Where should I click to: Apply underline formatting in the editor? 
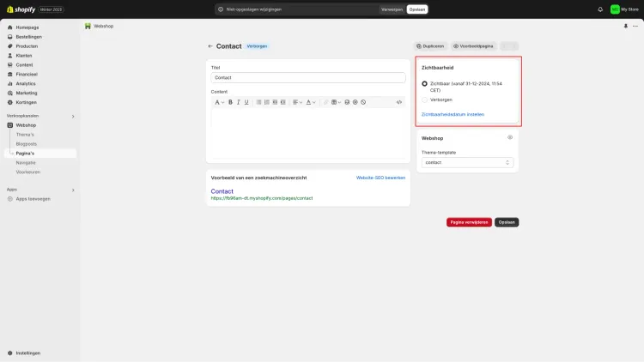point(246,102)
